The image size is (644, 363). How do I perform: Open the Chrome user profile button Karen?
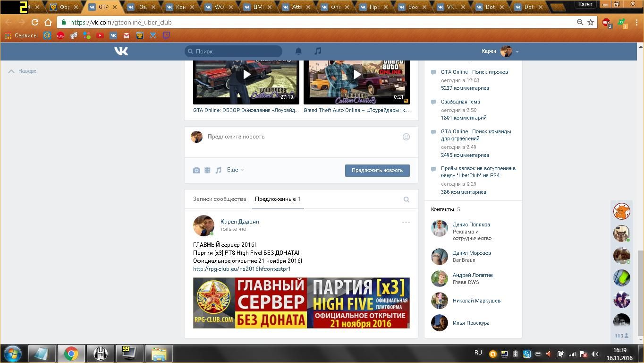(x=585, y=4)
